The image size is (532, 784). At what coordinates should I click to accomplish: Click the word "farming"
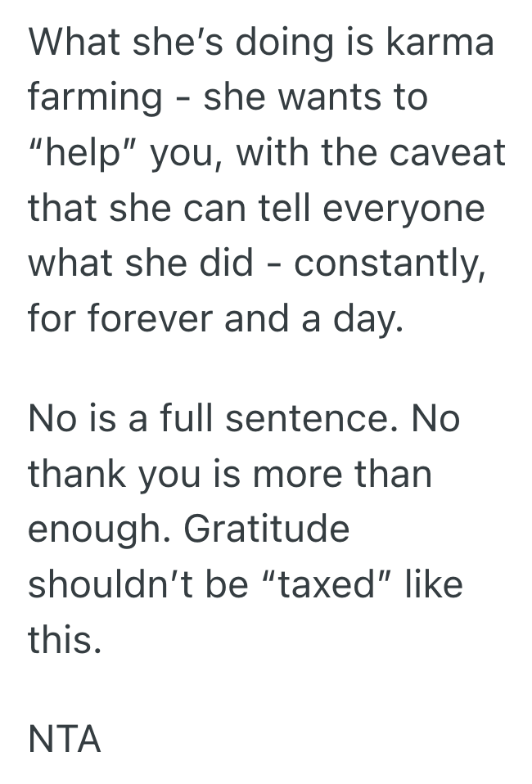[96, 98]
